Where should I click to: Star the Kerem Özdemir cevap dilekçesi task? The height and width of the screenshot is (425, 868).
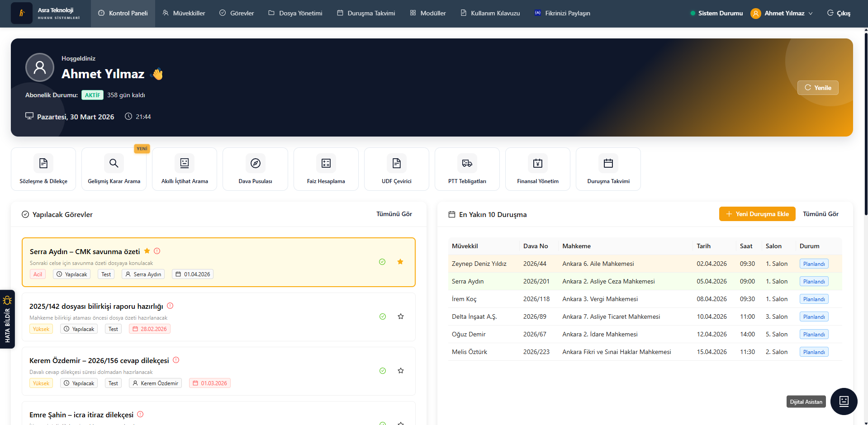click(401, 371)
